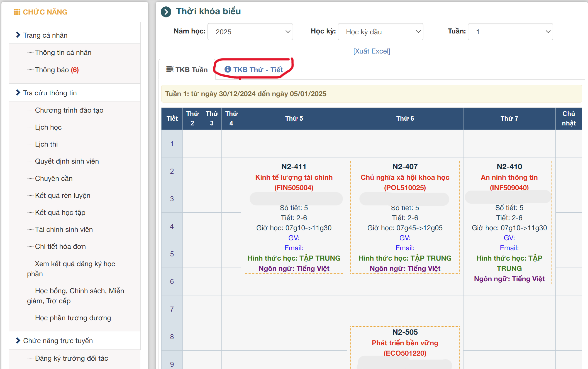Open Thông báo (6) notifications
588x369 pixels.
tap(57, 70)
